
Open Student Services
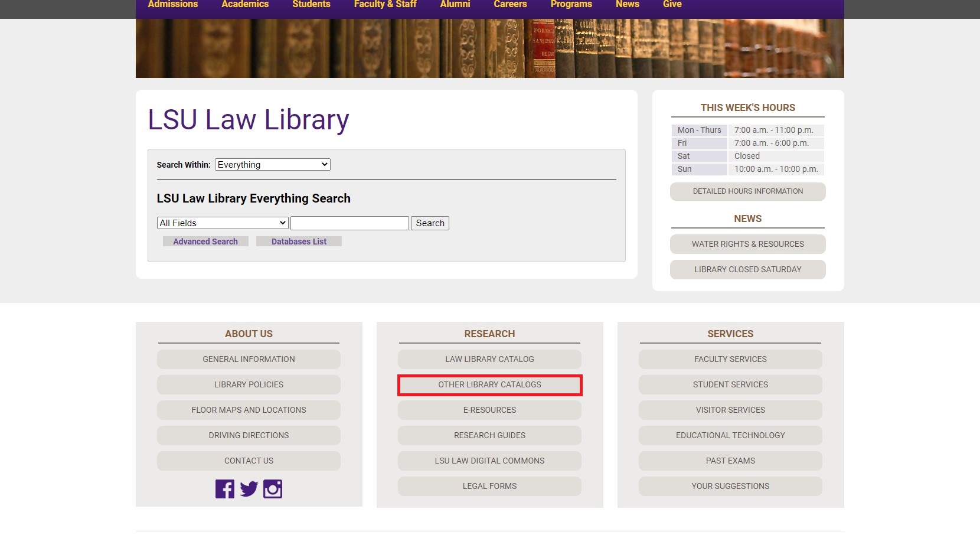pos(730,384)
